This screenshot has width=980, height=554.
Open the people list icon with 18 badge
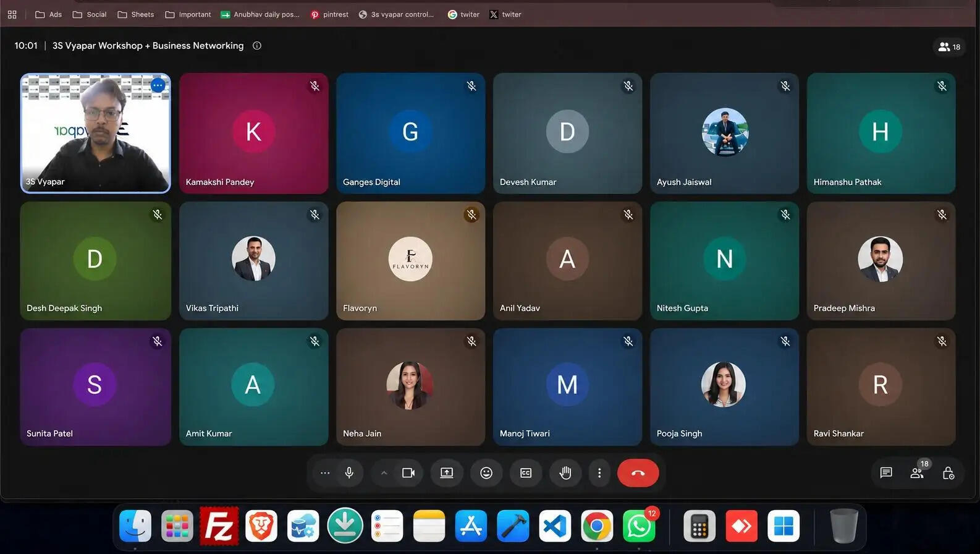pyautogui.click(x=918, y=472)
